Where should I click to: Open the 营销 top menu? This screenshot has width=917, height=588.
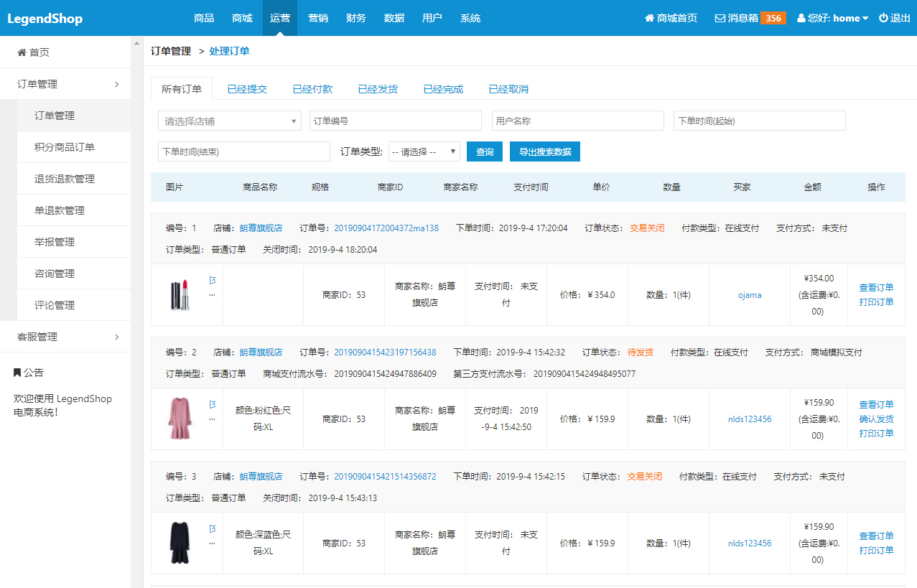[318, 18]
